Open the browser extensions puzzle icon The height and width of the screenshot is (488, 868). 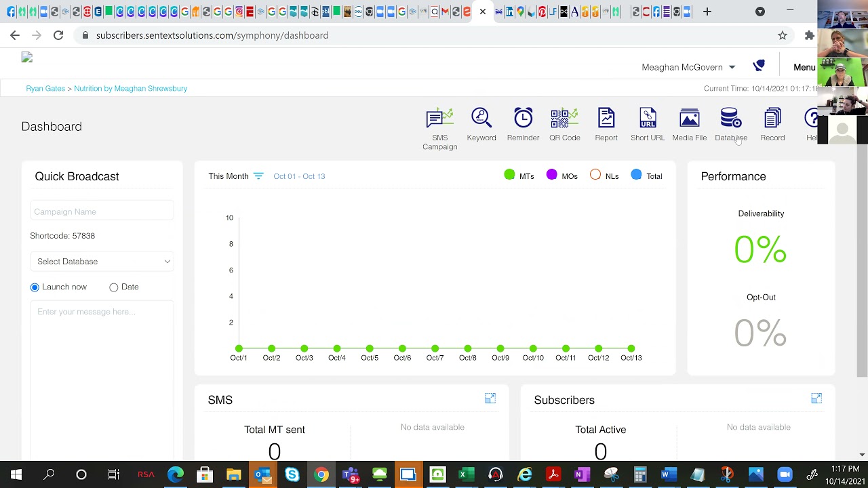(x=809, y=35)
